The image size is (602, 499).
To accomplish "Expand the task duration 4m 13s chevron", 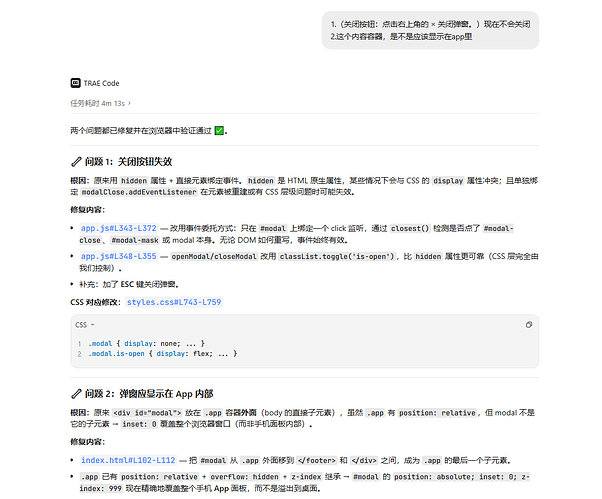I will point(129,103).
